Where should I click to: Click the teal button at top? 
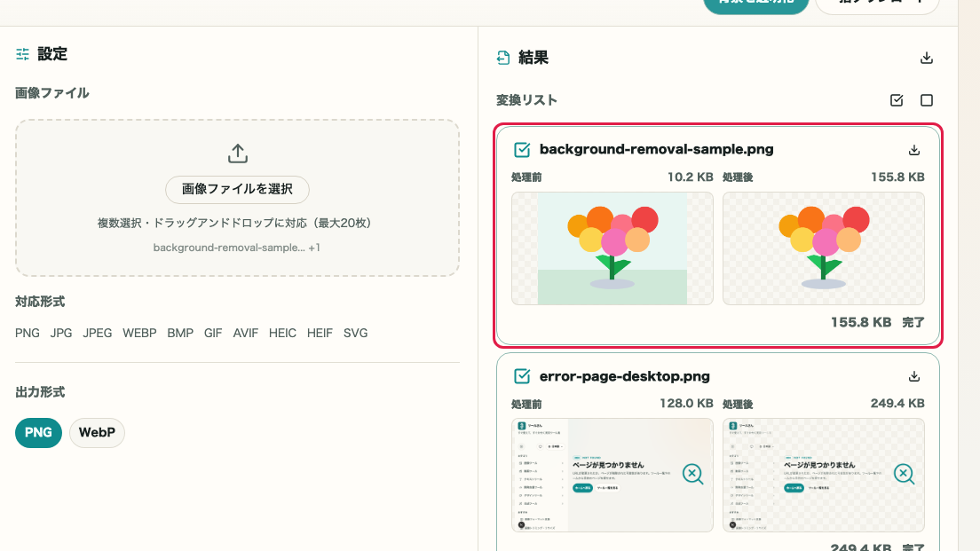coord(756,5)
